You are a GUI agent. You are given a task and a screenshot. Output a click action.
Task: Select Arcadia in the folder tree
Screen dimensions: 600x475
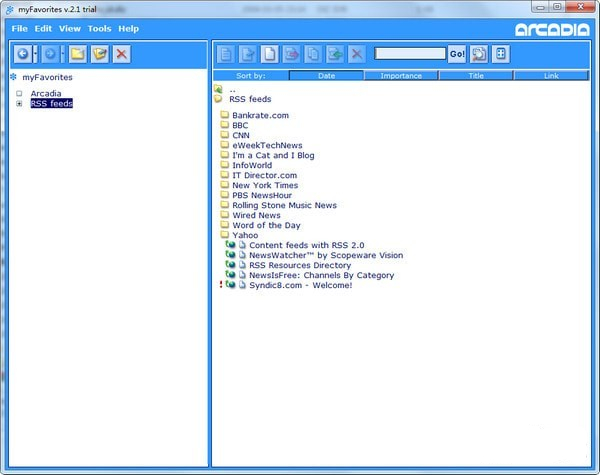(46, 93)
